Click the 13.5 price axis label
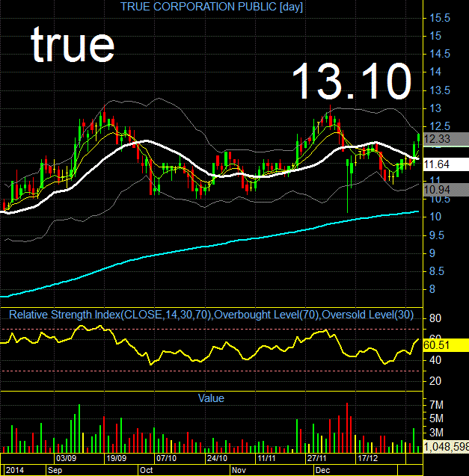This screenshot has width=469, height=476. 440,90
